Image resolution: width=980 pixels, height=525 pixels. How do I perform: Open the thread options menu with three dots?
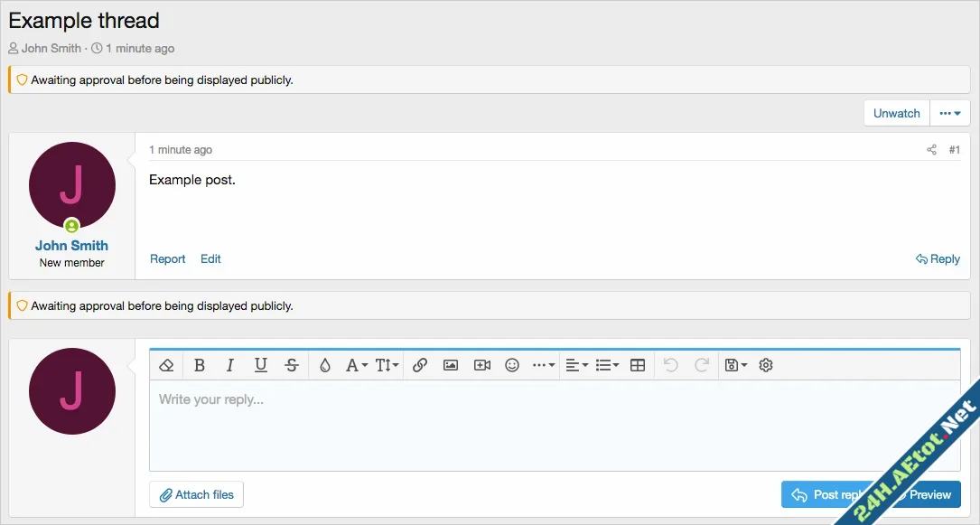(x=950, y=112)
